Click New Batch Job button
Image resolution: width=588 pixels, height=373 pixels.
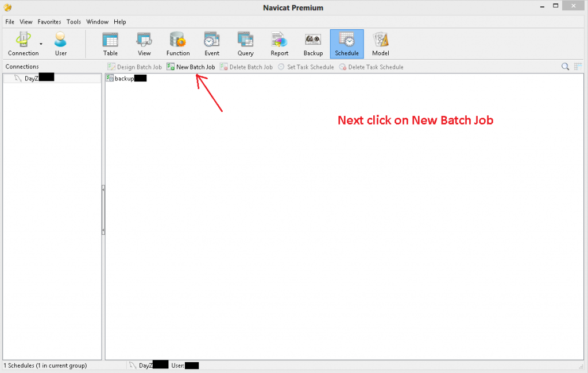[191, 67]
